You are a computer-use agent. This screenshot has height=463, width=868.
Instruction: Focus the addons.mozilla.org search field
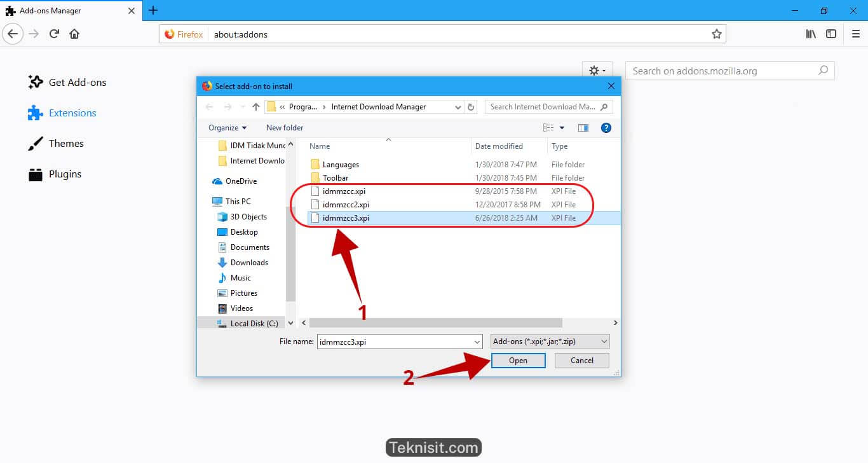click(729, 71)
